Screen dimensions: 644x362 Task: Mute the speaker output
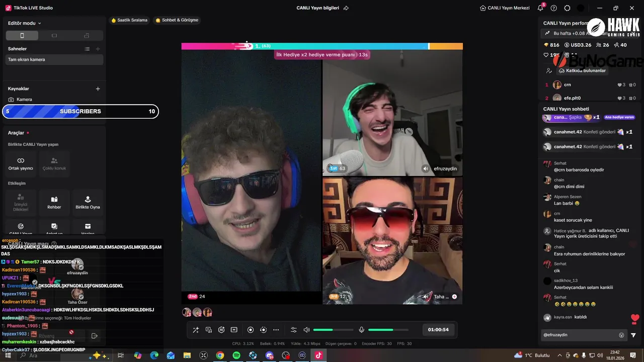pyautogui.click(x=306, y=330)
